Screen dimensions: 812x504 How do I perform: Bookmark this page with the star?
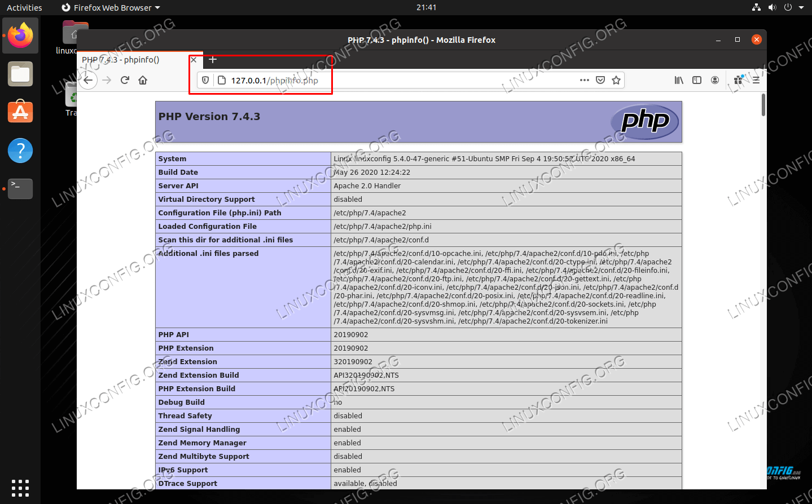616,80
